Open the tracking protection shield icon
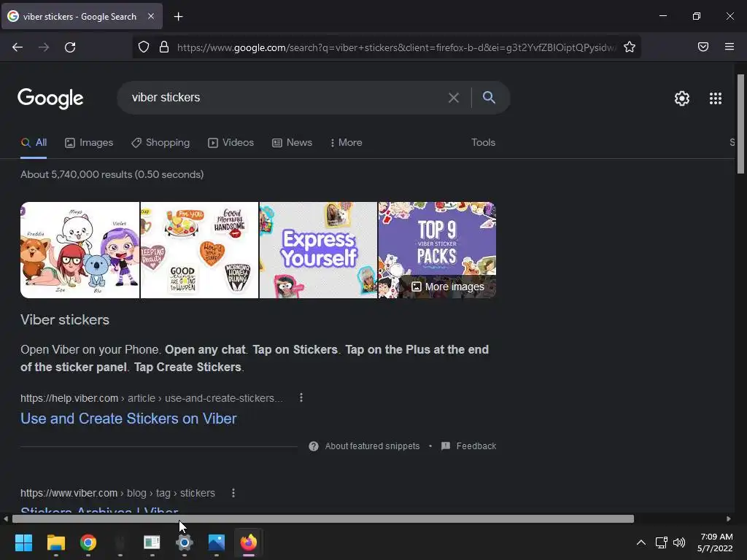 point(144,47)
